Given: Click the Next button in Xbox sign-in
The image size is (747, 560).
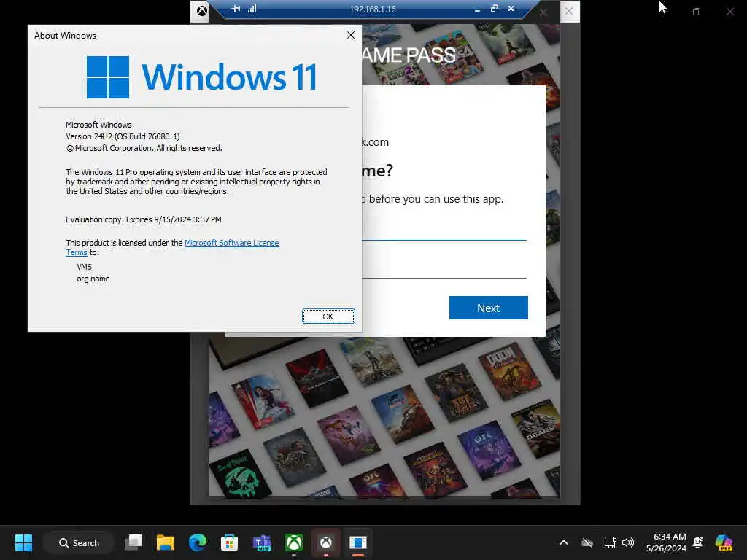Looking at the screenshot, I should pos(488,308).
